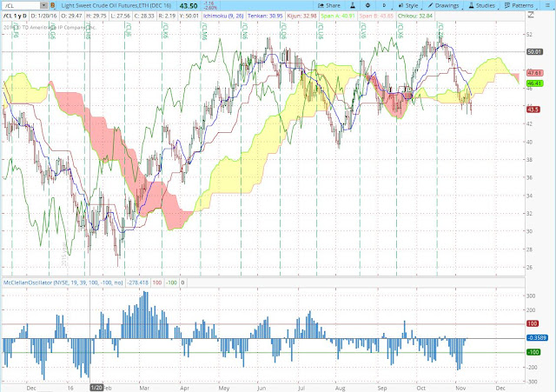Click the Tenkan: 30.95 value label

tap(265, 16)
